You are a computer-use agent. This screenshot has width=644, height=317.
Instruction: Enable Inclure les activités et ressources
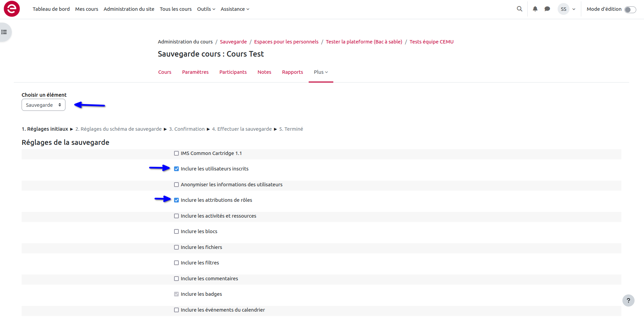[x=176, y=216]
